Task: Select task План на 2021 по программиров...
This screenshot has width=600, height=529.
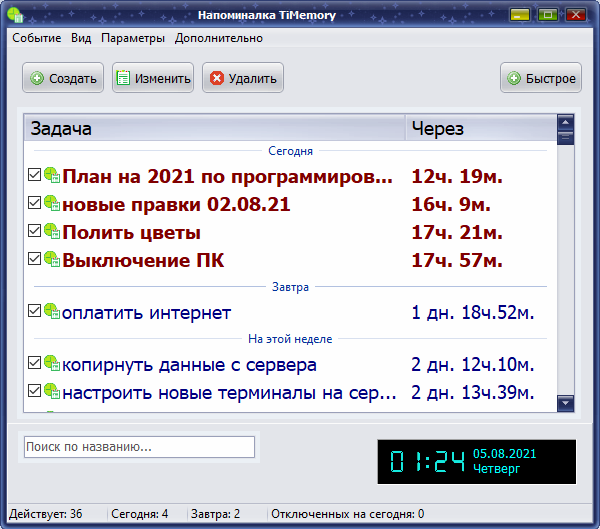Action: pyautogui.click(x=228, y=176)
